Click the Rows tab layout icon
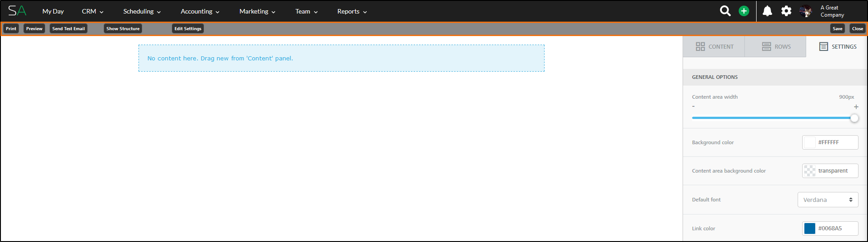 click(x=766, y=46)
